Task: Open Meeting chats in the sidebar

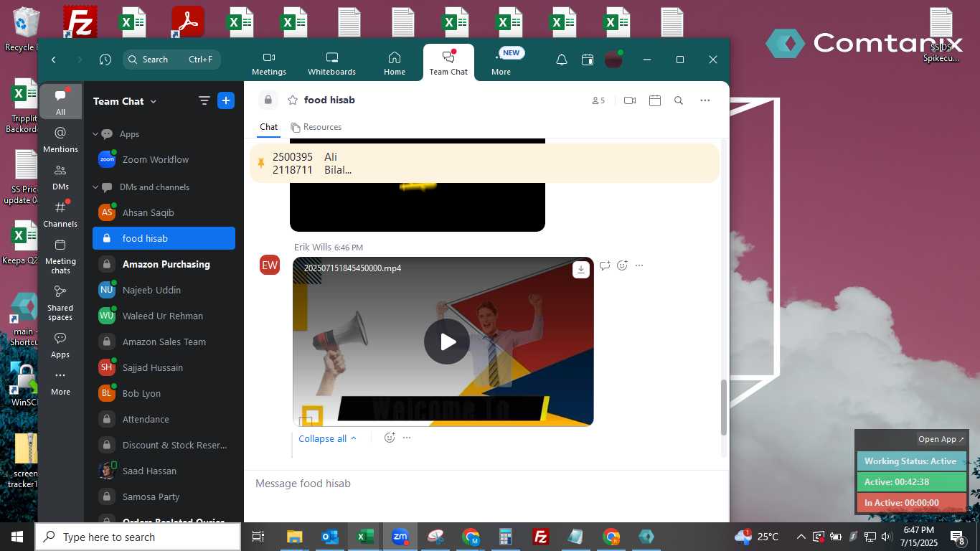Action: click(x=60, y=256)
